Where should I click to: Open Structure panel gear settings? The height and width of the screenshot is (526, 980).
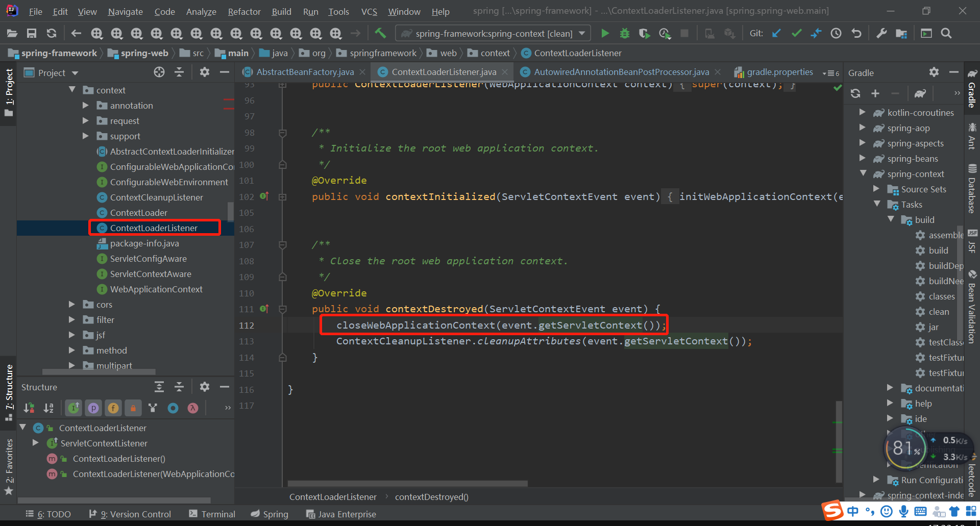(205, 387)
